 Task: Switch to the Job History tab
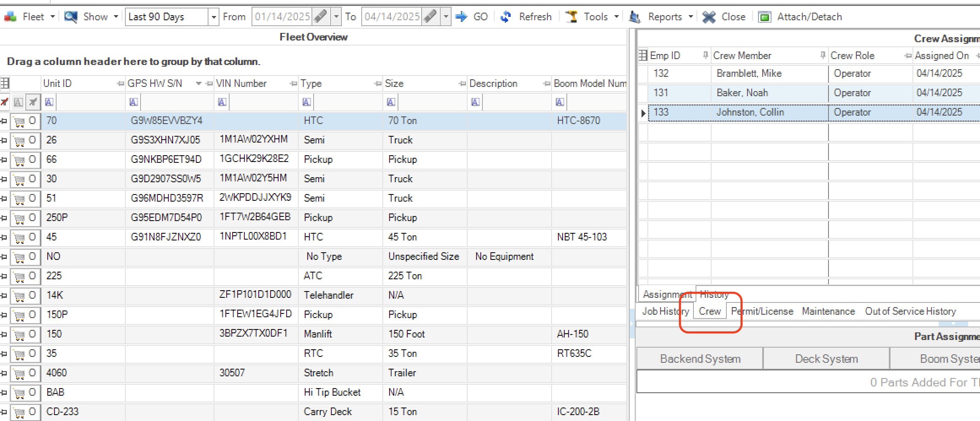[x=665, y=311]
